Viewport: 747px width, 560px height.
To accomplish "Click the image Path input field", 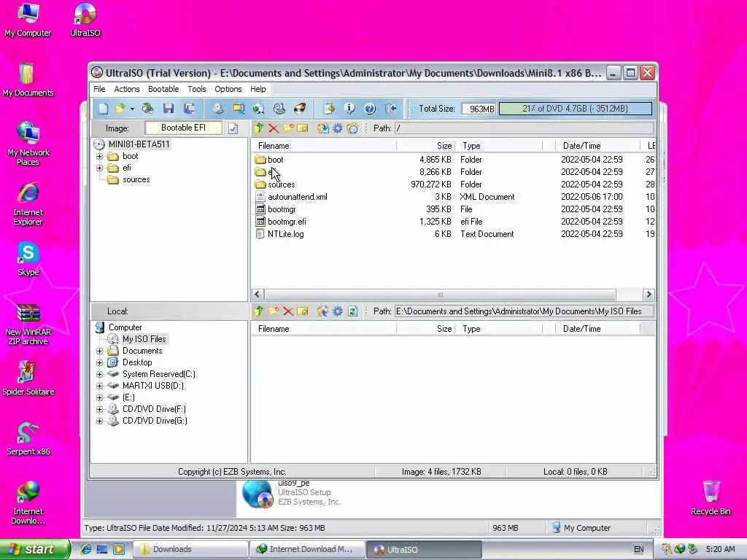I will (x=524, y=128).
